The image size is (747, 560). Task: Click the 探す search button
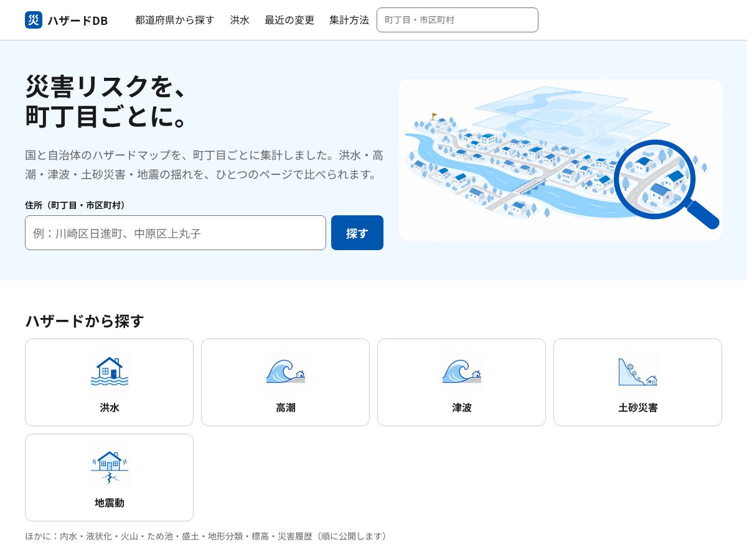357,233
